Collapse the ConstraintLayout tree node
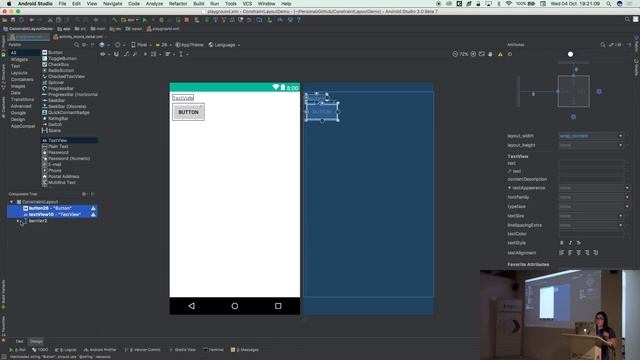Screen dimensions: 640x360 pyautogui.click(x=11, y=202)
